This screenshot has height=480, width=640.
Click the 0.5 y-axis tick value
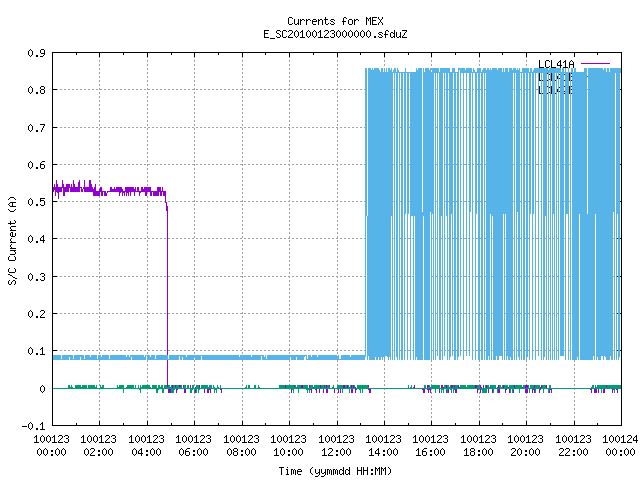click(37, 202)
